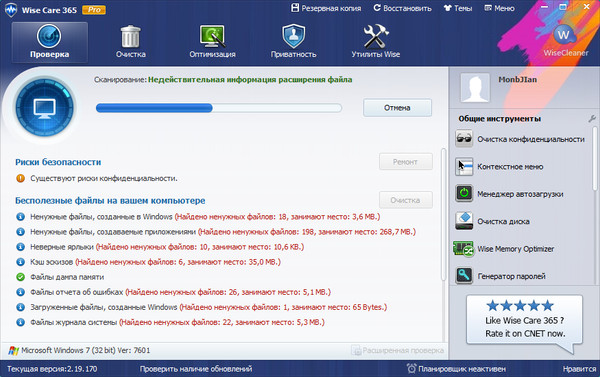This screenshot has height=377, width=600.
Task: Click the Очистка button beside useless files
Action: pyautogui.click(x=406, y=200)
